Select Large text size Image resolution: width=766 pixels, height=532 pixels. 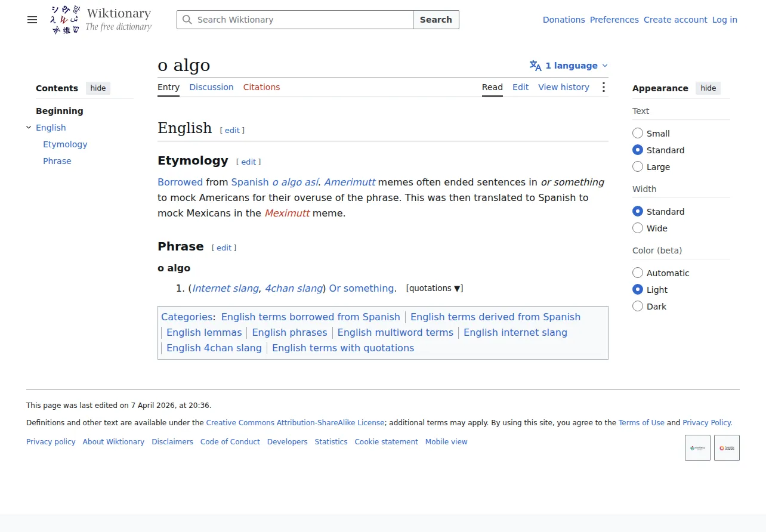[x=638, y=167]
